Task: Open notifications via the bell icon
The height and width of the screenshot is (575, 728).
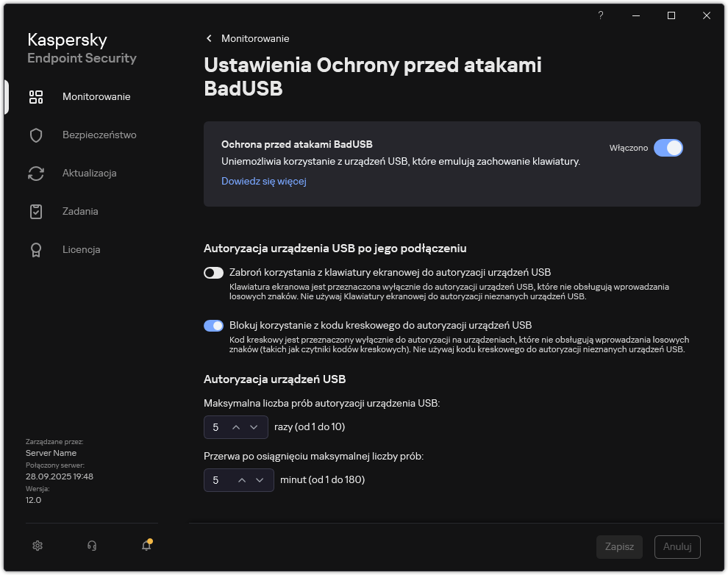Action: tap(146, 546)
